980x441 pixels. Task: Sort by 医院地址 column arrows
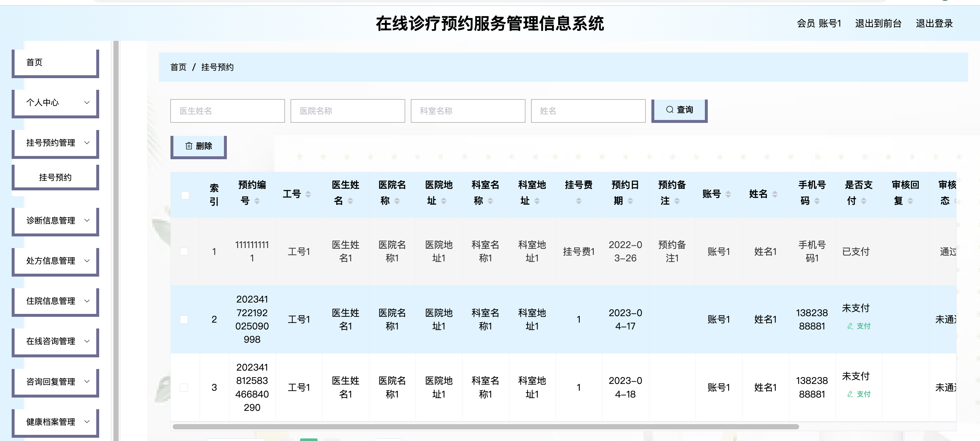[444, 201]
